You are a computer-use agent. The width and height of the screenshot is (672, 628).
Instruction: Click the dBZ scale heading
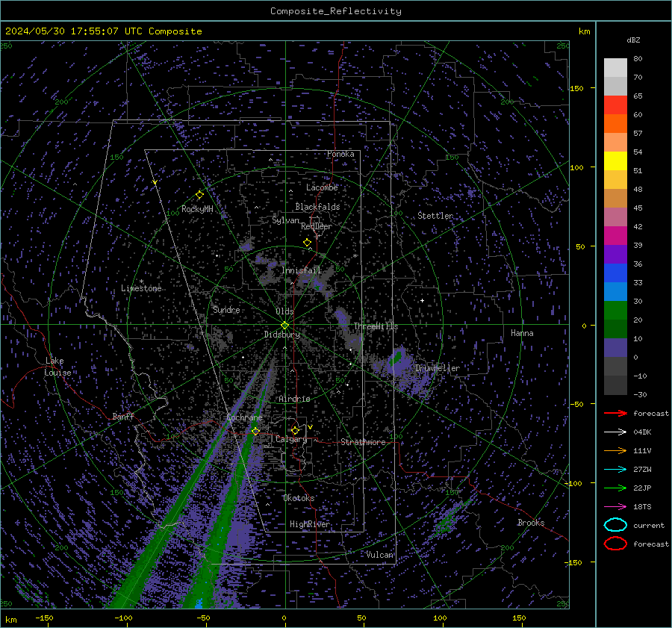coord(633,40)
